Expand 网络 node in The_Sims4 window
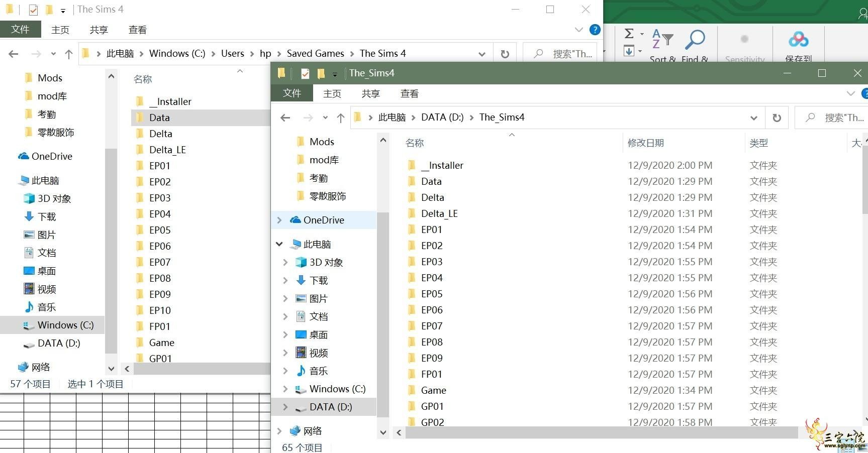868x453 pixels. click(279, 431)
